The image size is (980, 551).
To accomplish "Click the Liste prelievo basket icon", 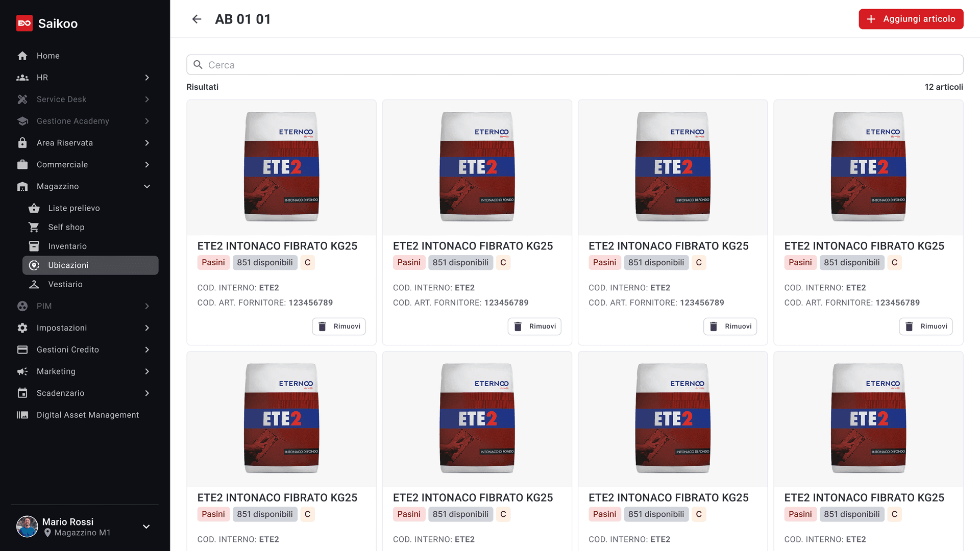I will [x=34, y=208].
